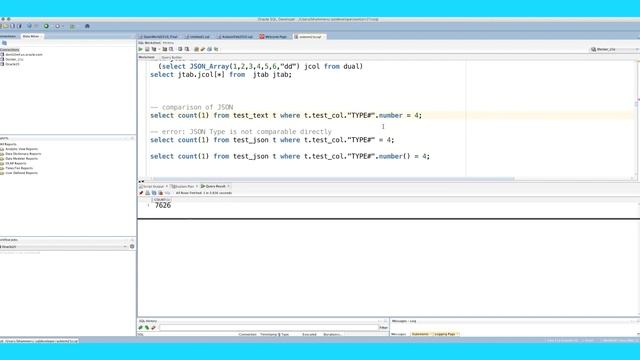Click Forward navigation icon in main toolbar
640x360 pixels.
coord(58,26)
